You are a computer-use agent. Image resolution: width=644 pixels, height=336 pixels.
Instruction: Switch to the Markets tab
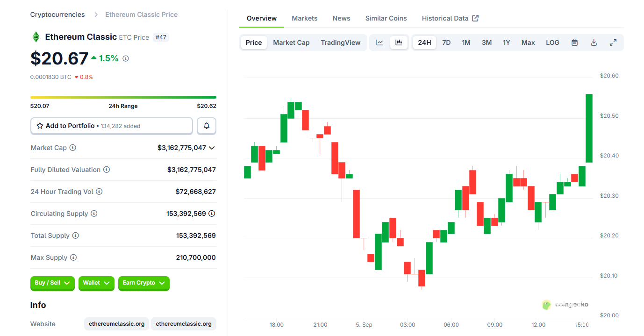tap(305, 18)
